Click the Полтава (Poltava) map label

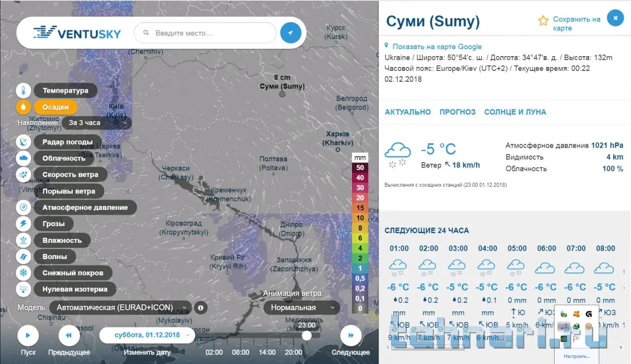(274, 164)
